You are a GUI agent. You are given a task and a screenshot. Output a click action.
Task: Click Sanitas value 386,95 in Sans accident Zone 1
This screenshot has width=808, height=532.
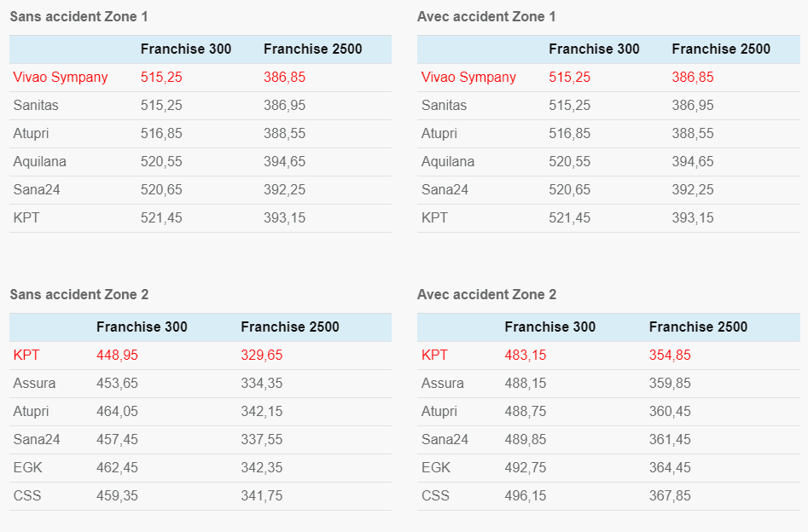tap(284, 105)
